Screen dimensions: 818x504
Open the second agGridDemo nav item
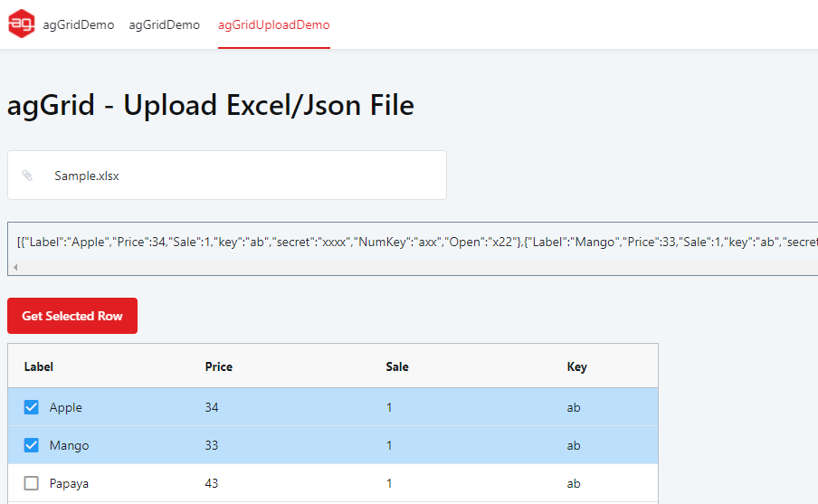(x=165, y=24)
